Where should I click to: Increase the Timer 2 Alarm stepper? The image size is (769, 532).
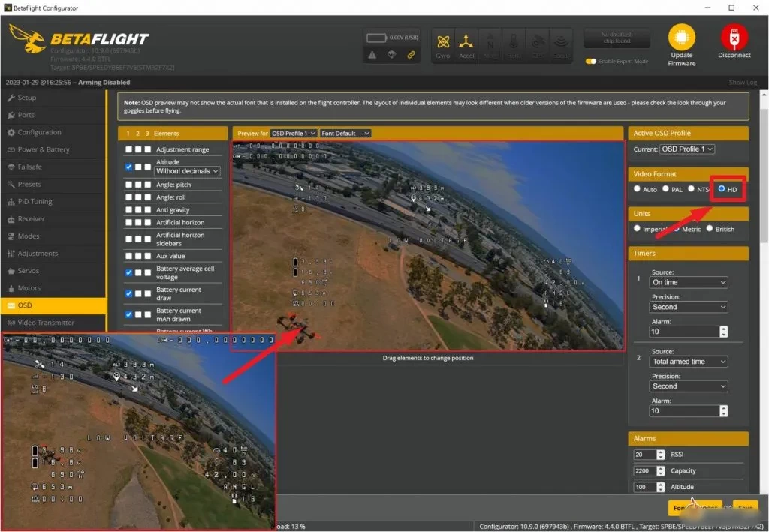(723, 408)
